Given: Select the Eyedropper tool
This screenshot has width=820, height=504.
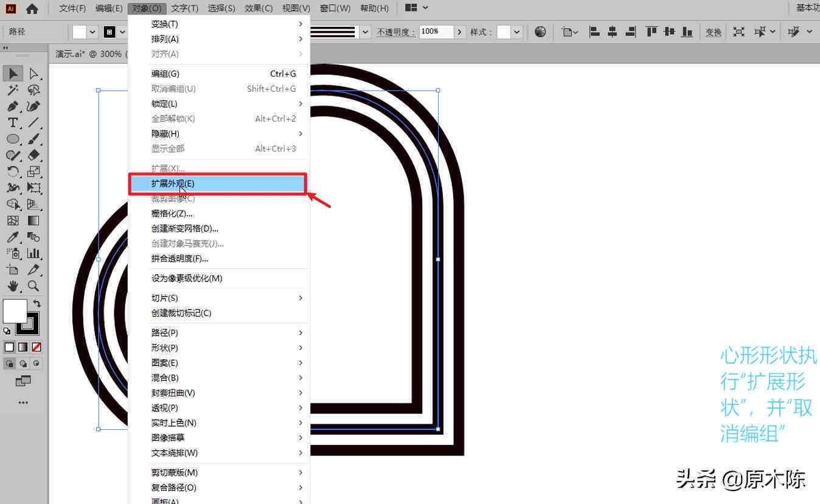Looking at the screenshot, I should (x=13, y=237).
